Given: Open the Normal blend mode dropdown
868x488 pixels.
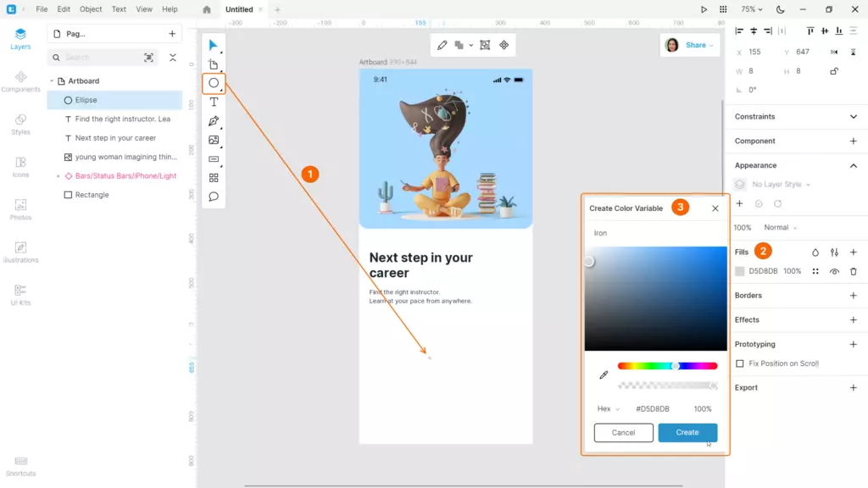Looking at the screenshot, I should click(x=781, y=228).
